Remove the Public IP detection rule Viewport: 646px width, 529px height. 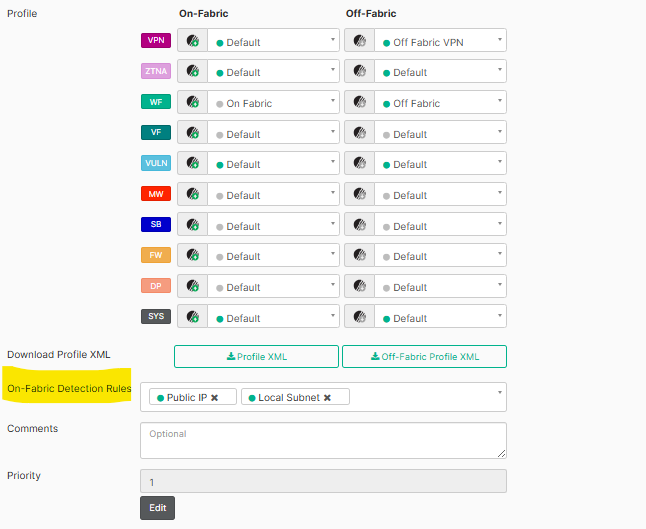pos(214,398)
